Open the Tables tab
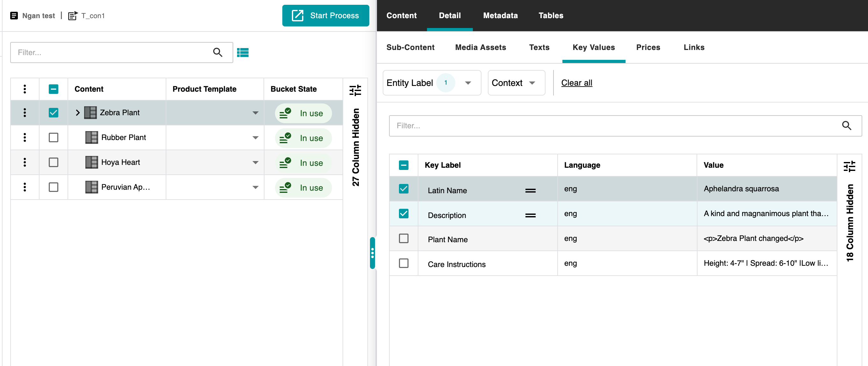The width and height of the screenshot is (868, 366). point(551,16)
